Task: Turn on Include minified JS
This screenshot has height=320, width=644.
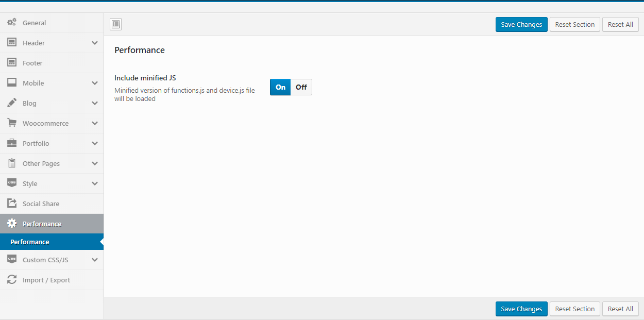Action: [280, 87]
